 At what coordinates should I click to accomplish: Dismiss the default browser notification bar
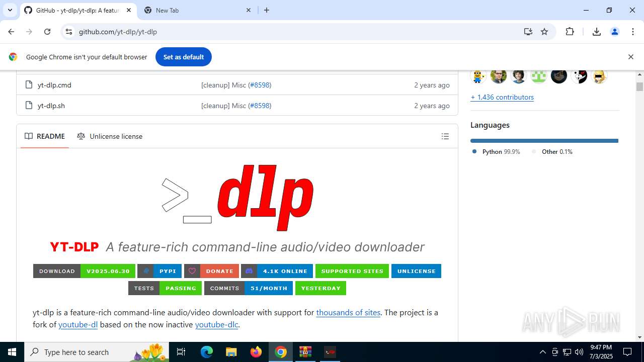[630, 57]
